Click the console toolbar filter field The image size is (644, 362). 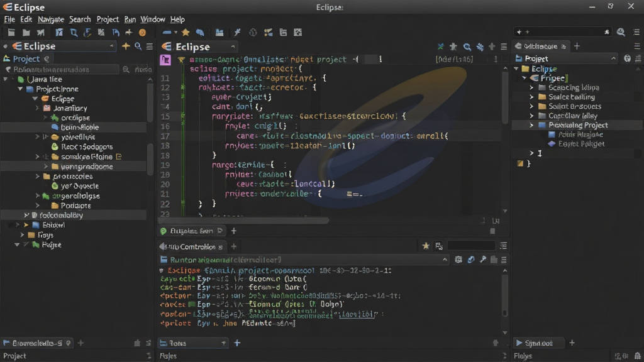pos(470,246)
